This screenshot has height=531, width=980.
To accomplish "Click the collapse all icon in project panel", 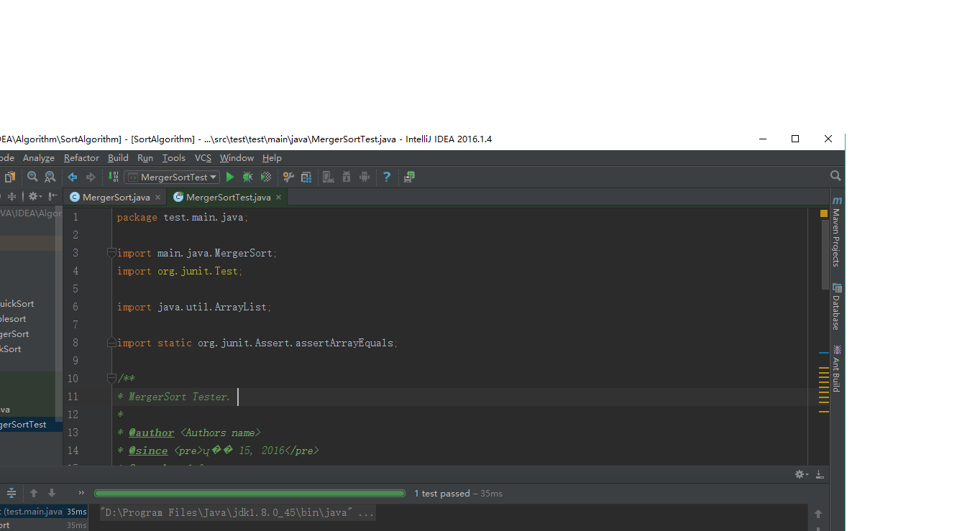I will tap(12, 196).
